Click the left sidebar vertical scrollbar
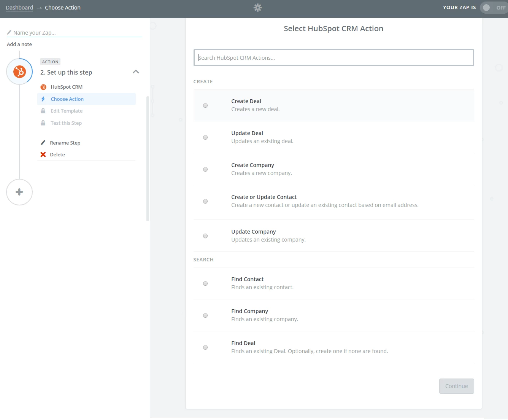The image size is (508, 420). (x=148, y=159)
